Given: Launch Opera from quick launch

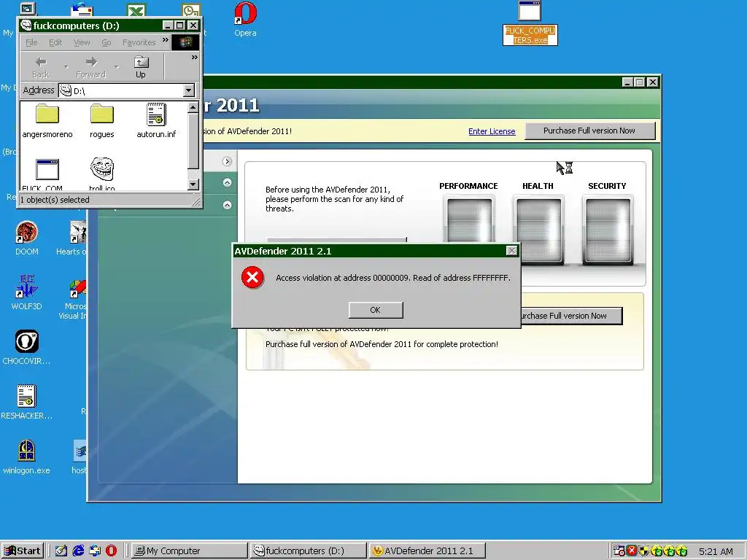Looking at the screenshot, I should [111, 551].
